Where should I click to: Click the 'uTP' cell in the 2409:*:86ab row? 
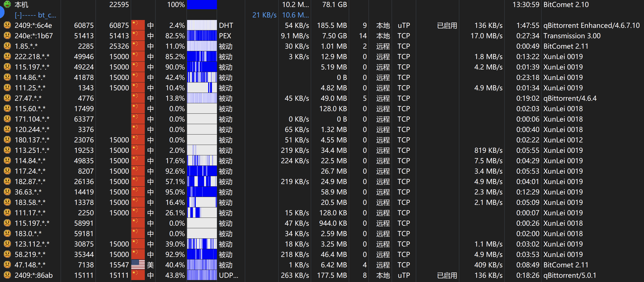pos(404,275)
